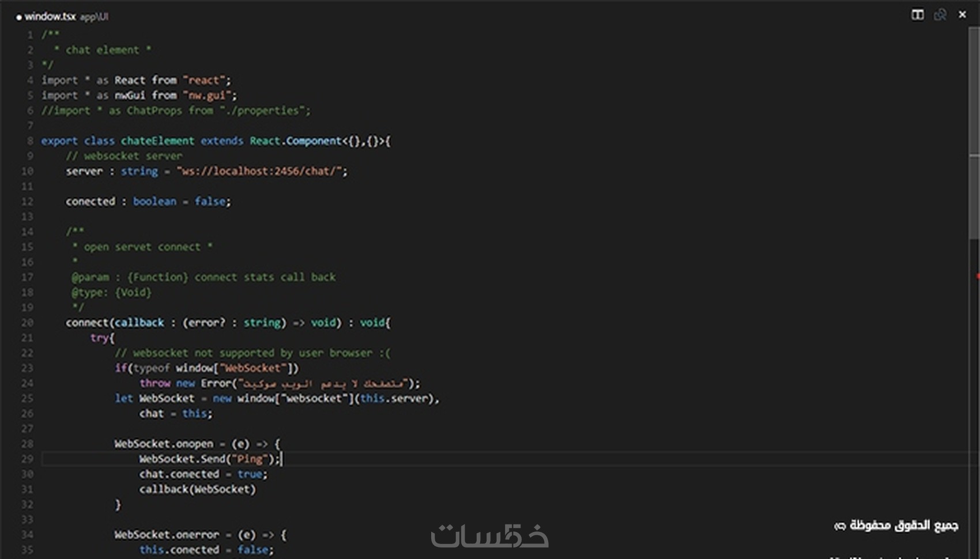980x559 pixels.
Task: Click line number 20 in the gutter
Action: pyautogui.click(x=27, y=323)
